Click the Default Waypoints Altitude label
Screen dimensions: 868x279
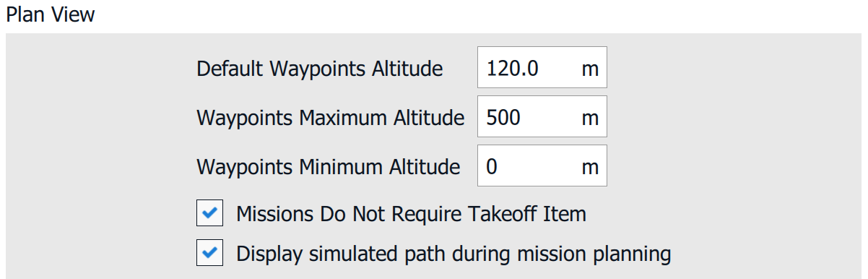pyautogui.click(x=319, y=69)
